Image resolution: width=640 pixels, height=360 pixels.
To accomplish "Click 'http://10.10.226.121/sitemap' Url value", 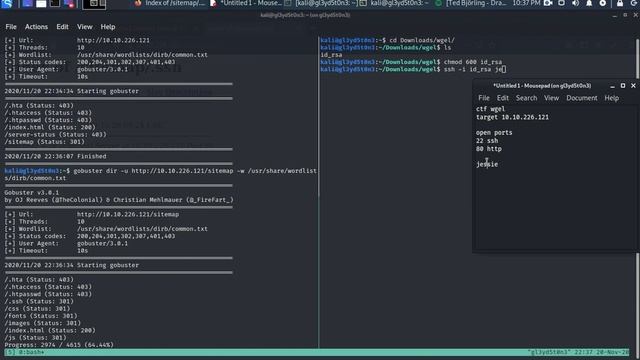I will tap(128, 214).
